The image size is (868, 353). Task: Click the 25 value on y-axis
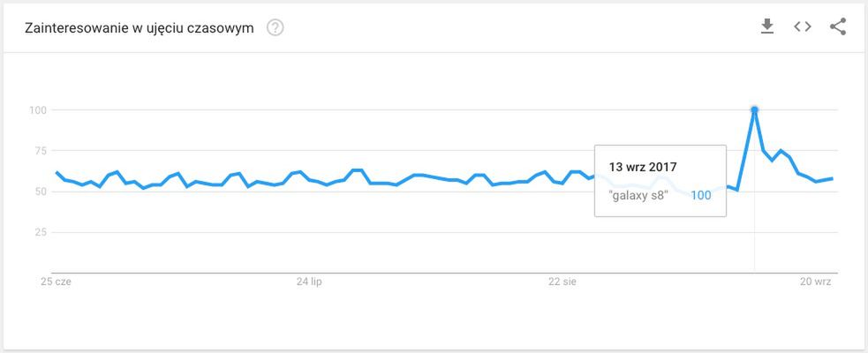40,232
